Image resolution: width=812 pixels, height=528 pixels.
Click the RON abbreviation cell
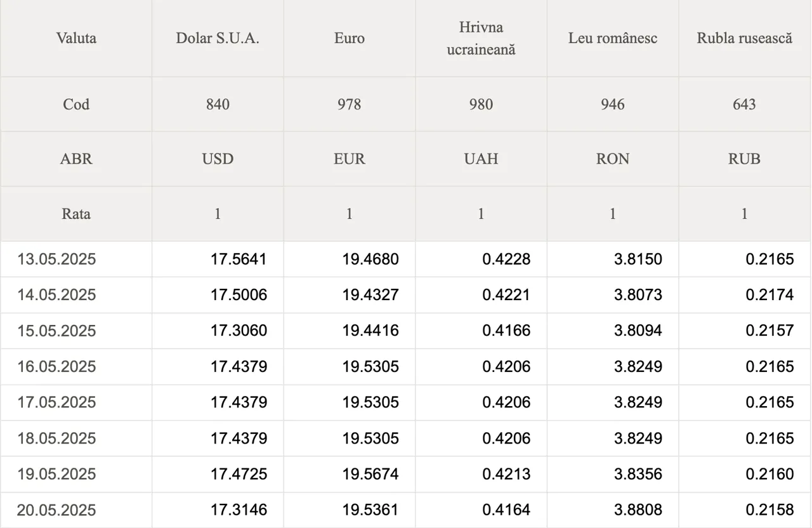point(613,159)
